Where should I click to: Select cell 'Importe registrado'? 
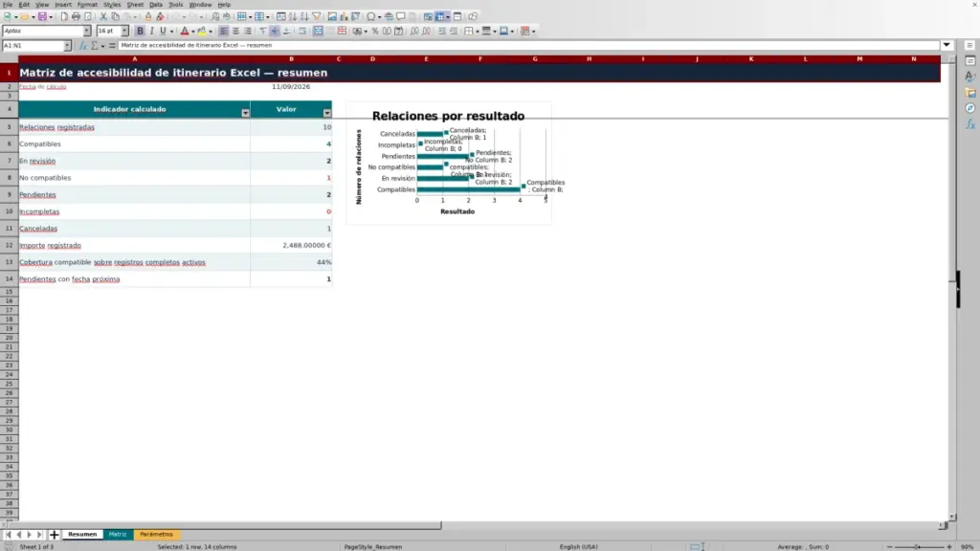coord(134,246)
